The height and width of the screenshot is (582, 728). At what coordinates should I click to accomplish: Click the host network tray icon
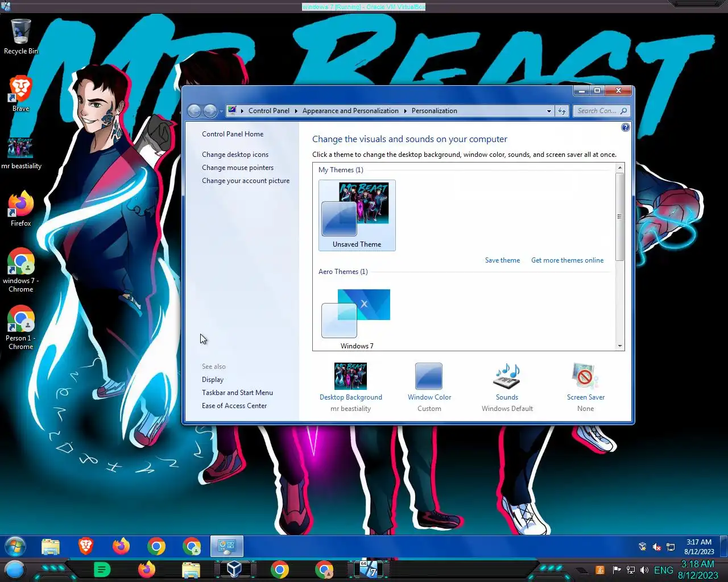[631, 570]
